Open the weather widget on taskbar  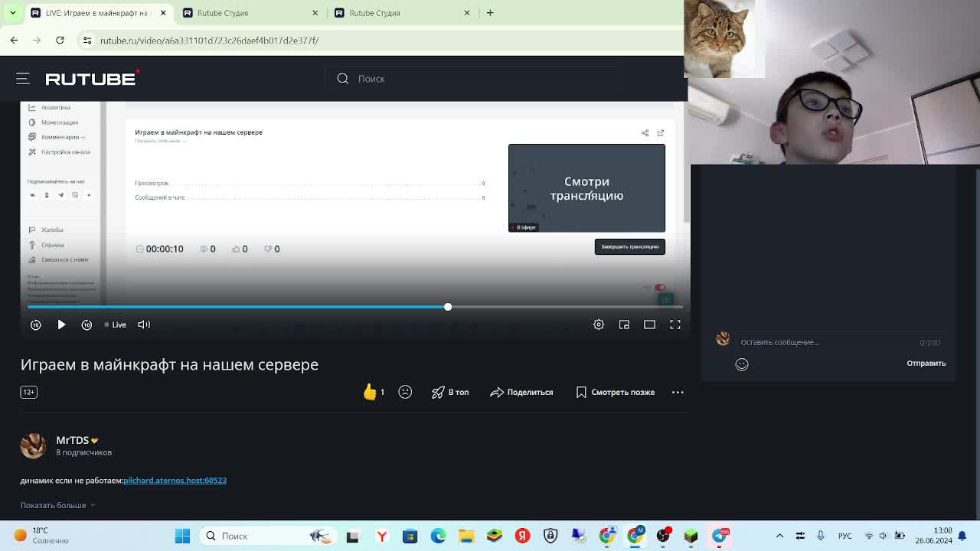[43, 536]
